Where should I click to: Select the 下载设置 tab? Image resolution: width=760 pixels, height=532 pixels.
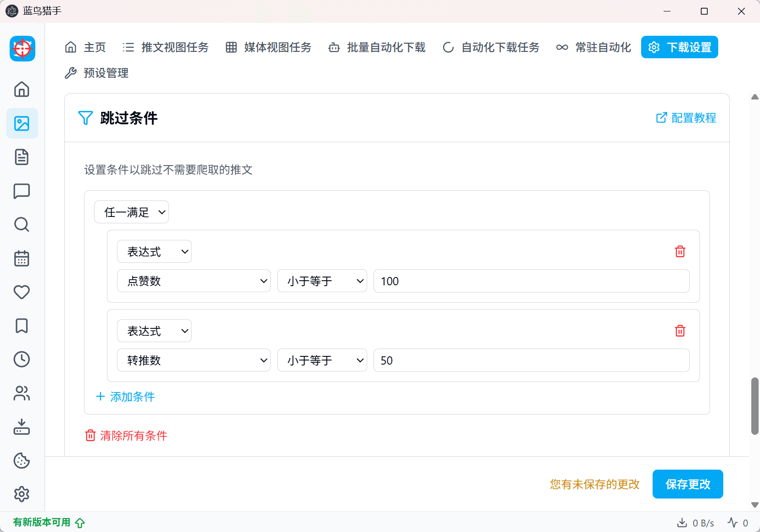pyautogui.click(x=680, y=47)
